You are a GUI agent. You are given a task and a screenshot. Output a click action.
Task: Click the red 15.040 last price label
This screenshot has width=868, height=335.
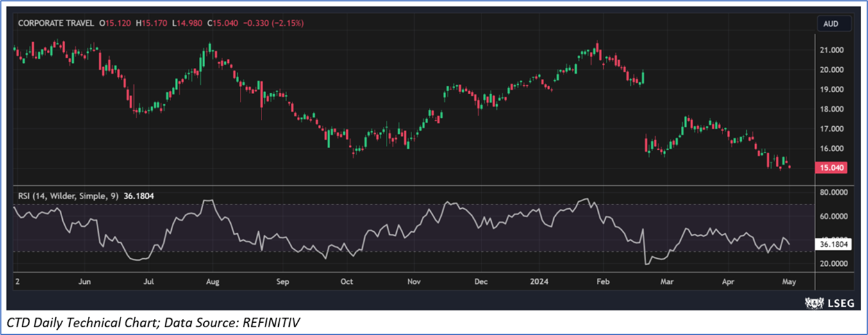[833, 168]
